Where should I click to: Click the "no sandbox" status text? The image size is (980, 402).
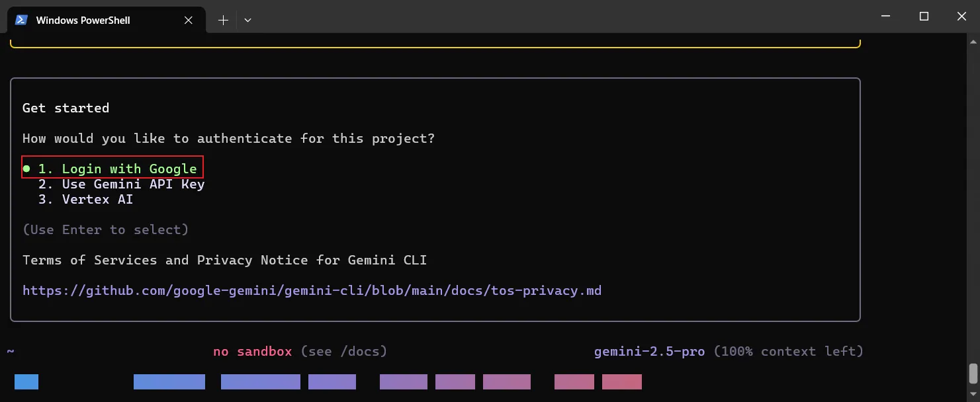(x=252, y=351)
